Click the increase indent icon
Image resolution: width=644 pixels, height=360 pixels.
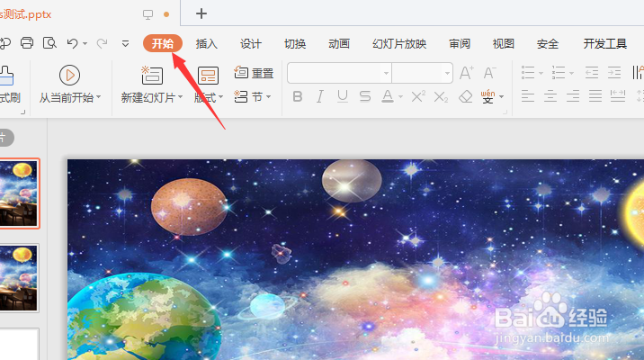[x=614, y=73]
